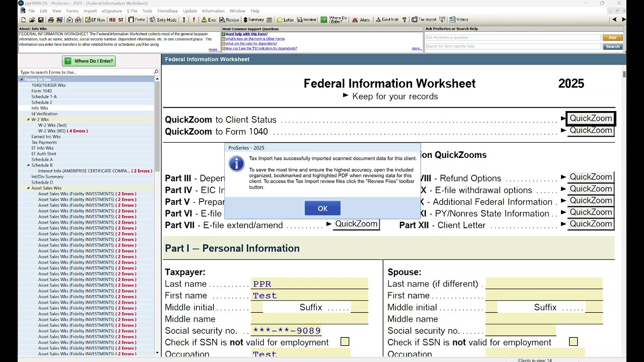Click the red exclamation mark toolbar icon
644x362 pixels.
[x=194, y=20]
